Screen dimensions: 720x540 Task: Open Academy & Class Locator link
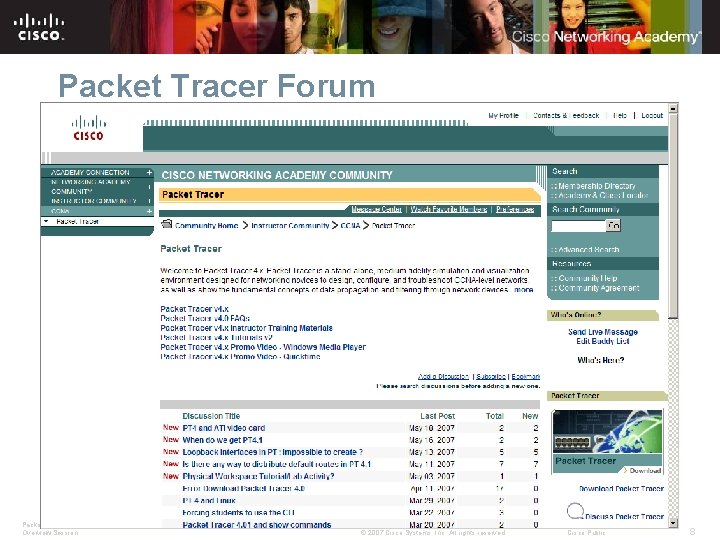coord(603,195)
